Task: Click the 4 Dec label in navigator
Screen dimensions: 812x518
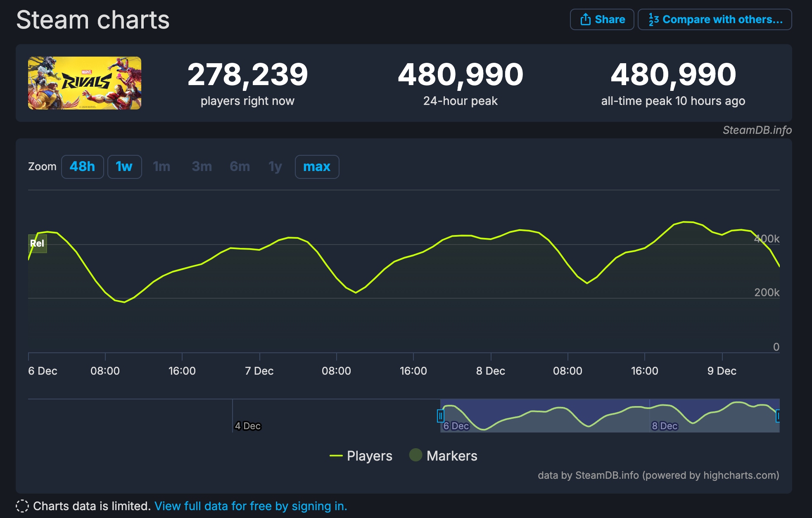Action: [x=247, y=426]
